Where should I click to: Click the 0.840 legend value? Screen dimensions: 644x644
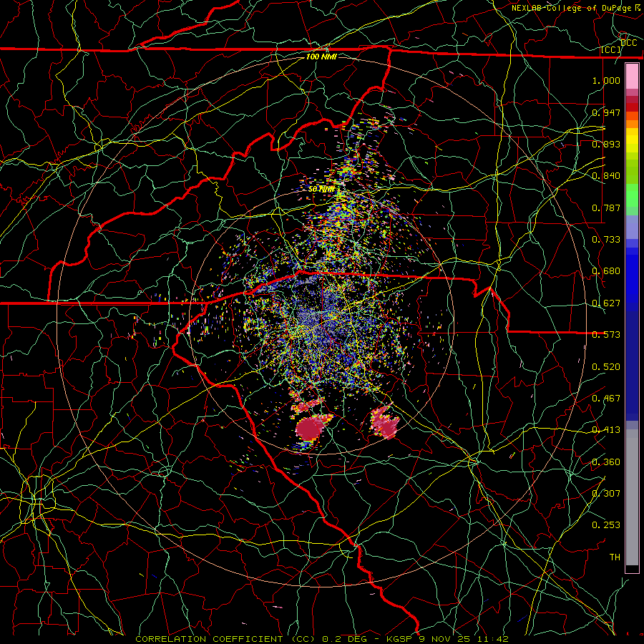click(x=606, y=176)
